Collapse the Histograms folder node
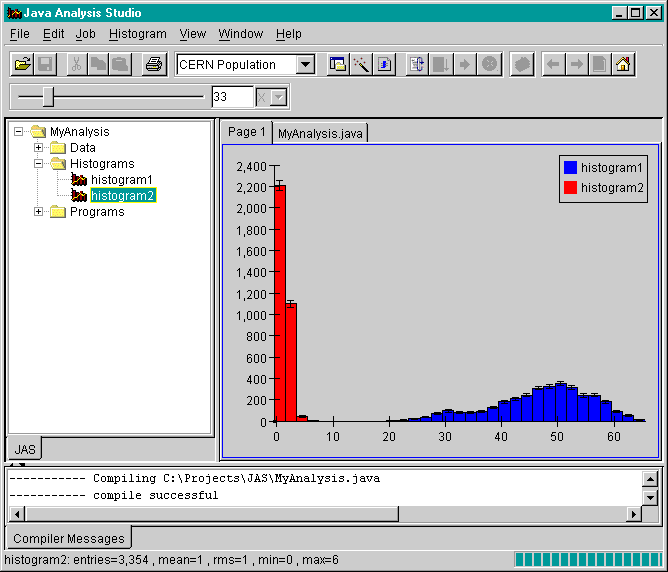The image size is (668, 572). (x=39, y=164)
